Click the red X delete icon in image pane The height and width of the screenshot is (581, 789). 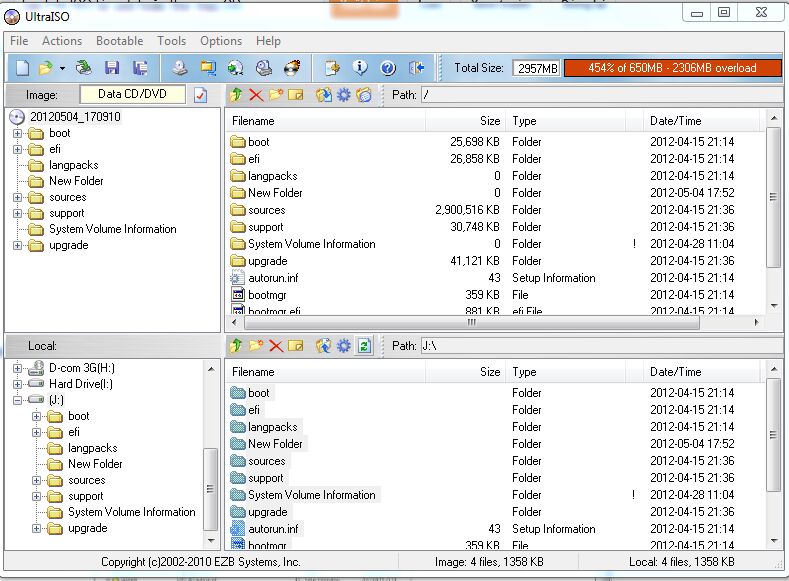[x=256, y=95]
